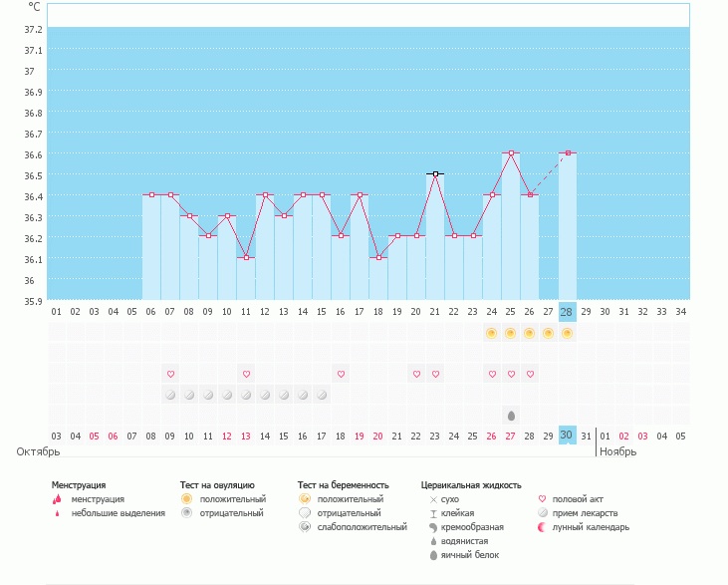Select the medication pill icon on cycle day 10

pyautogui.click(x=227, y=395)
